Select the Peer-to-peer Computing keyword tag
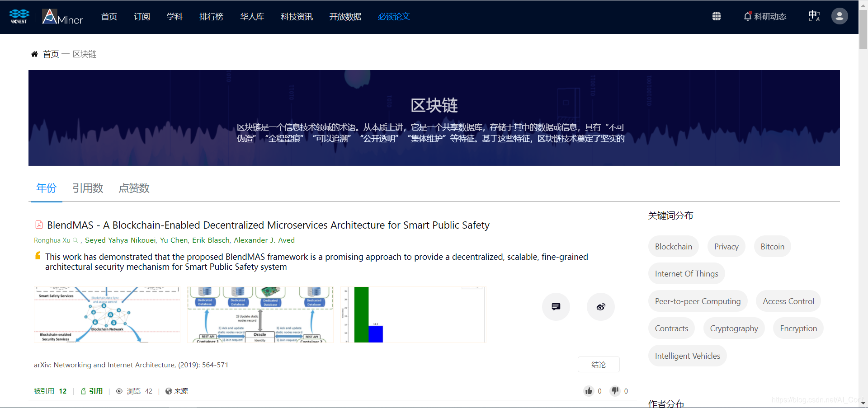 coord(698,301)
